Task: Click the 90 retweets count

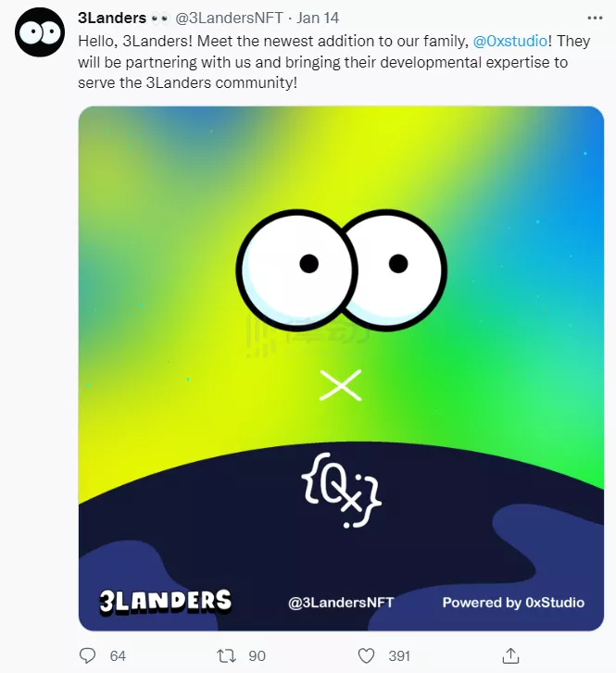Action: (x=257, y=655)
